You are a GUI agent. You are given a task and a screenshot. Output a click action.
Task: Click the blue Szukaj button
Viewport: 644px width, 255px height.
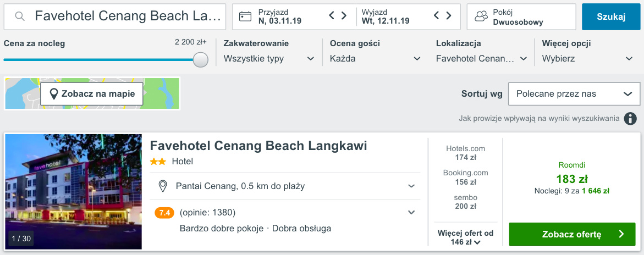point(611,17)
